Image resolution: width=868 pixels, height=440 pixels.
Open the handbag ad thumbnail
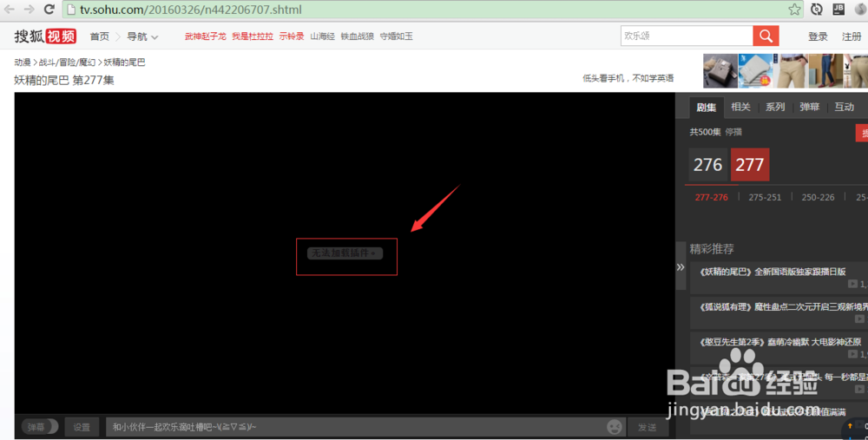click(720, 71)
